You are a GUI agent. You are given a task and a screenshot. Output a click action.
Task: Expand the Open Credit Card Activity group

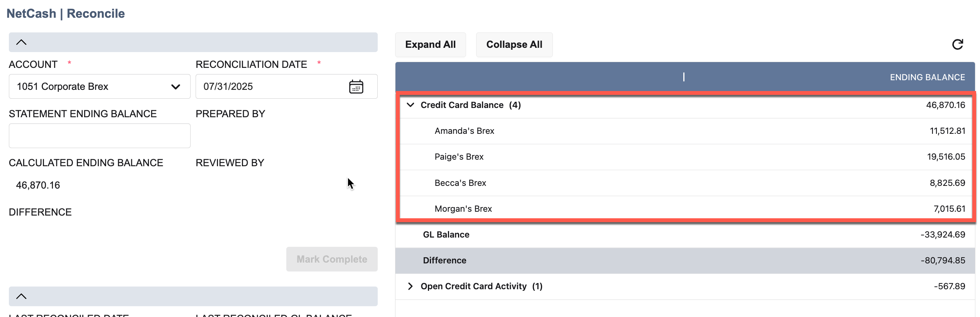411,286
